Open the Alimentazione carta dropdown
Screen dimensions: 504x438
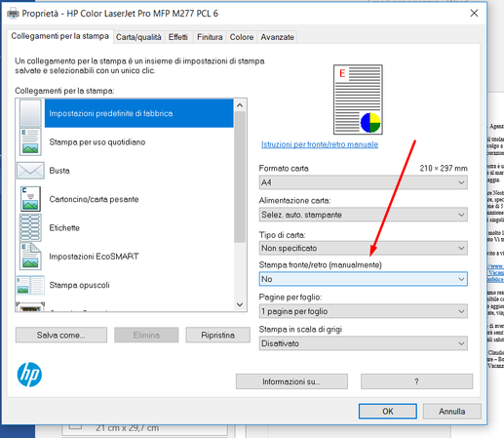pos(364,215)
